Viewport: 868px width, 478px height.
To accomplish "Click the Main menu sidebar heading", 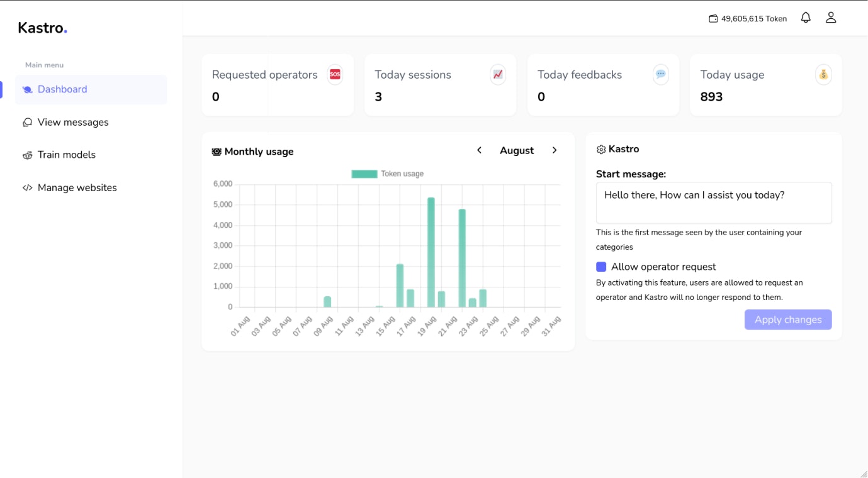I will click(x=44, y=65).
